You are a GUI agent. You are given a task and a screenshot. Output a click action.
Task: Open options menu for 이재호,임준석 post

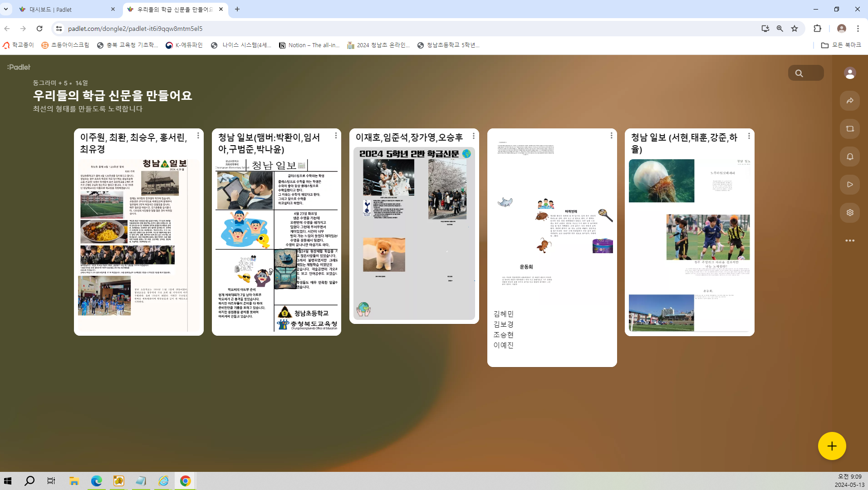click(x=473, y=136)
